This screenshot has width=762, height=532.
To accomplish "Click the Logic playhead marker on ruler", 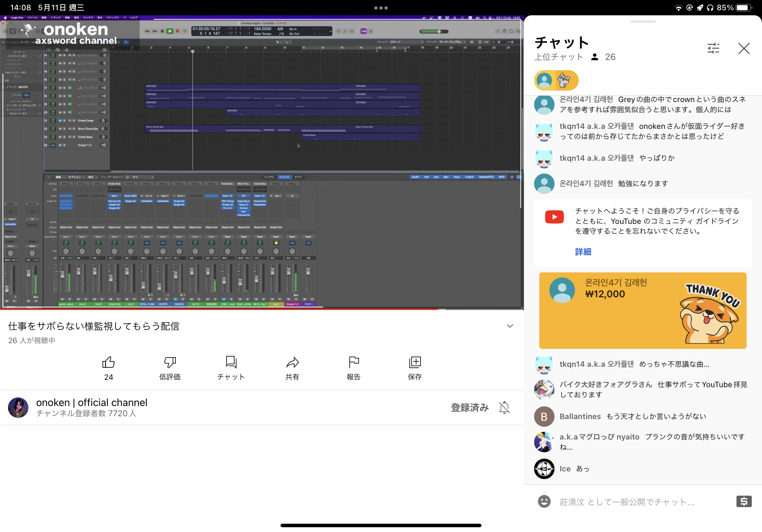I will tap(192, 51).
